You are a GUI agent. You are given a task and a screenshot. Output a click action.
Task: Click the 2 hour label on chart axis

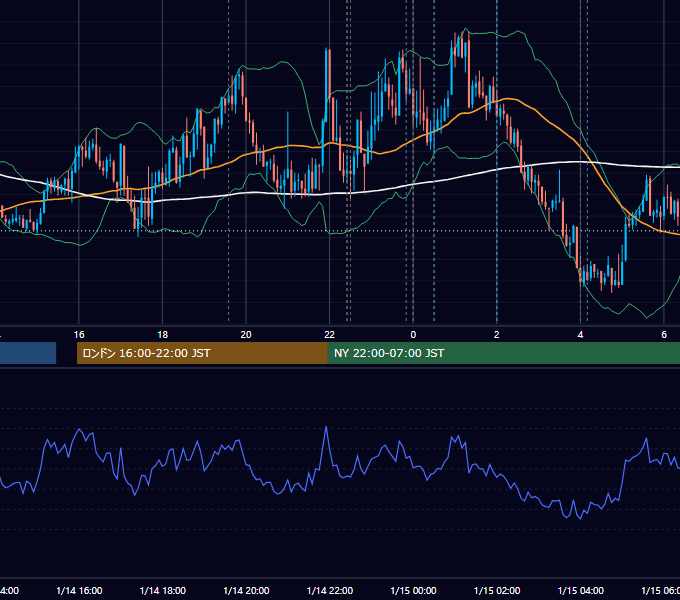[497, 335]
